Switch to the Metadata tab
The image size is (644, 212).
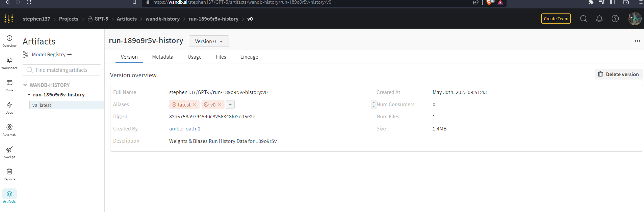tap(162, 57)
